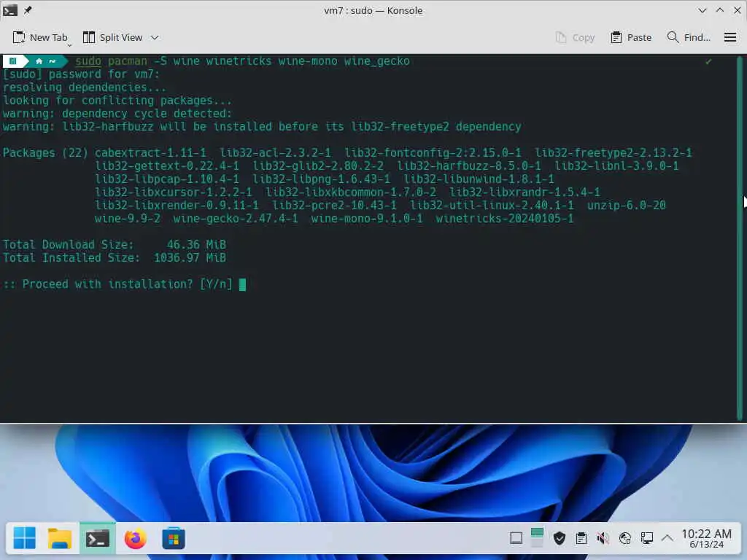Click the green checkmark status indicator

click(708, 61)
